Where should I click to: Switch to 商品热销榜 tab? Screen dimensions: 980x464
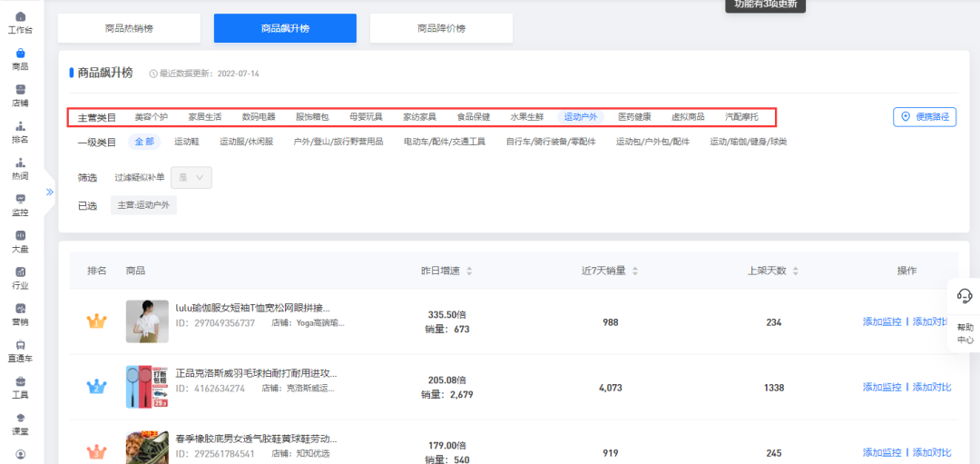tap(129, 28)
